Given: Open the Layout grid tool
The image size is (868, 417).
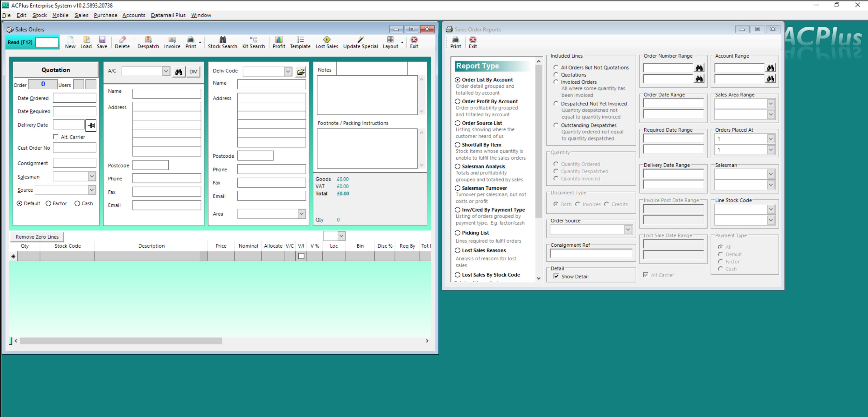Looking at the screenshot, I should [x=390, y=42].
